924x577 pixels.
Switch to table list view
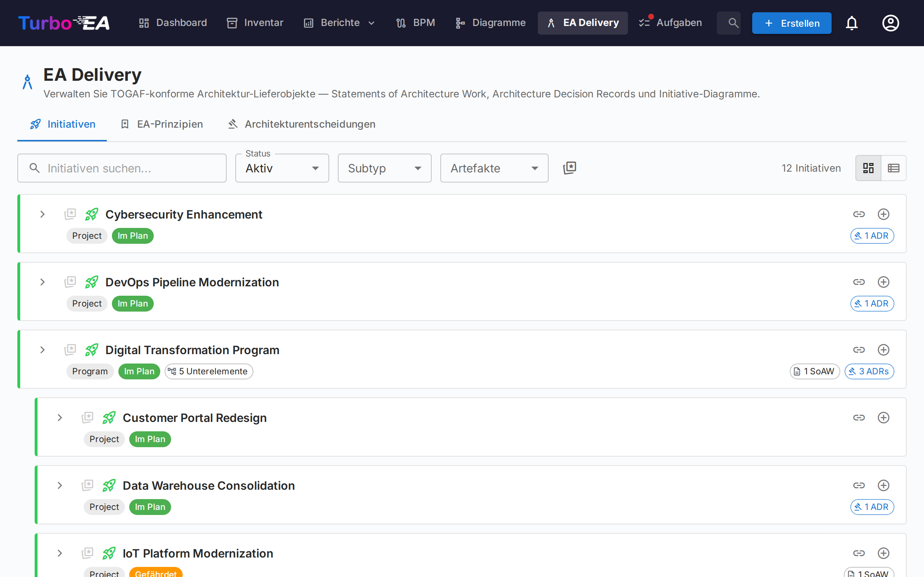pos(893,168)
